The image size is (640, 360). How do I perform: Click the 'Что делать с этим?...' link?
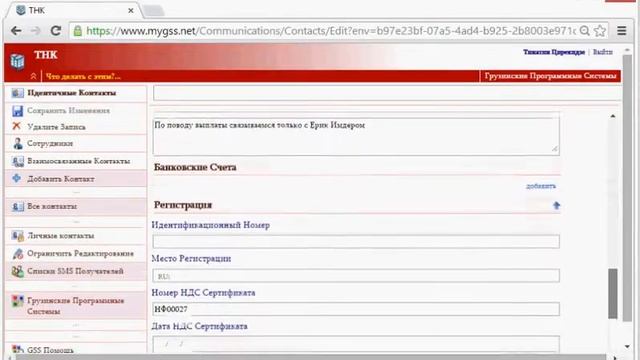point(83,76)
